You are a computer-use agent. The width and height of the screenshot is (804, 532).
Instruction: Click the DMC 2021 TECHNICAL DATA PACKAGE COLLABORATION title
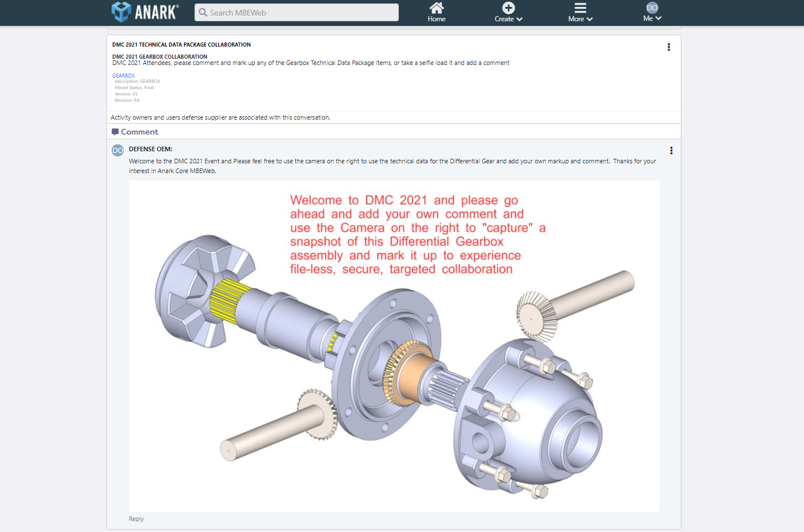[x=181, y=44]
